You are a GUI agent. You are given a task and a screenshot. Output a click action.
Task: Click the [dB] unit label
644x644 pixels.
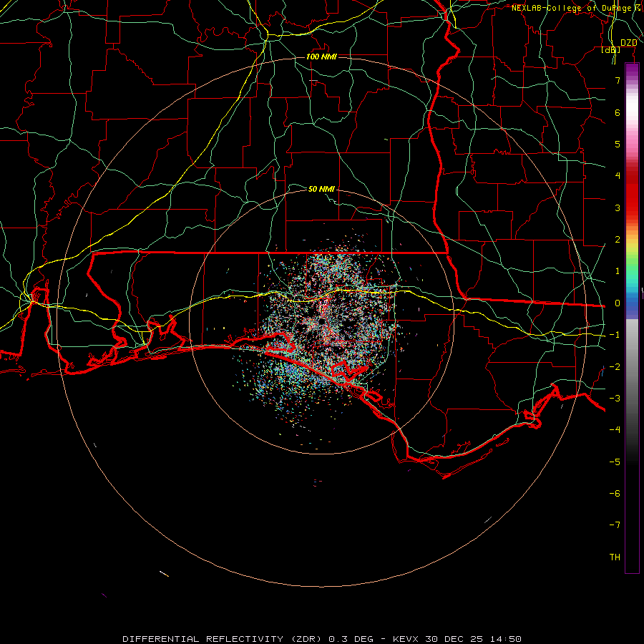611,49
